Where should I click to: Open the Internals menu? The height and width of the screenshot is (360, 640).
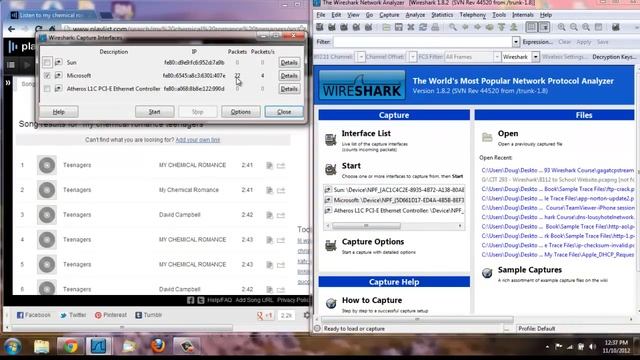tap(522, 15)
